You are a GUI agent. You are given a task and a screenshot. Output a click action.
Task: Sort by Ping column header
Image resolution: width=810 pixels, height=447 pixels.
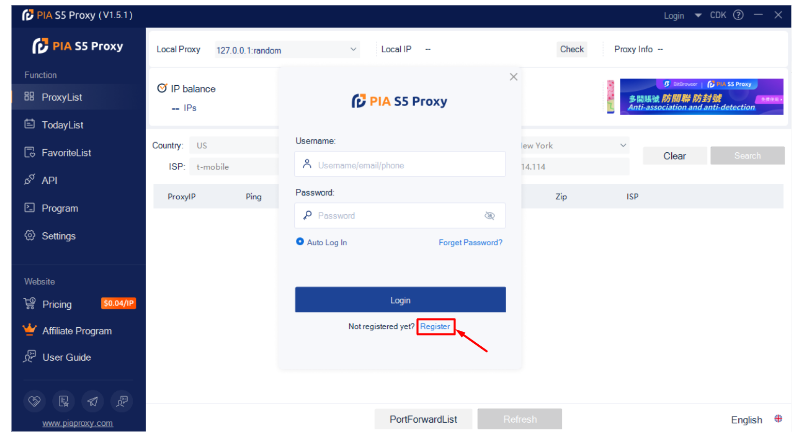point(253,196)
